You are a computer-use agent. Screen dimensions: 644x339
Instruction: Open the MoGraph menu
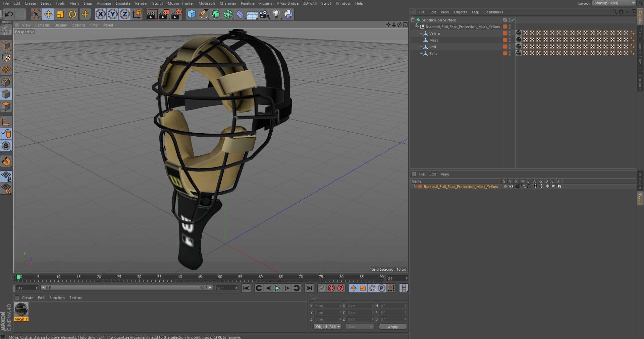tap(207, 3)
